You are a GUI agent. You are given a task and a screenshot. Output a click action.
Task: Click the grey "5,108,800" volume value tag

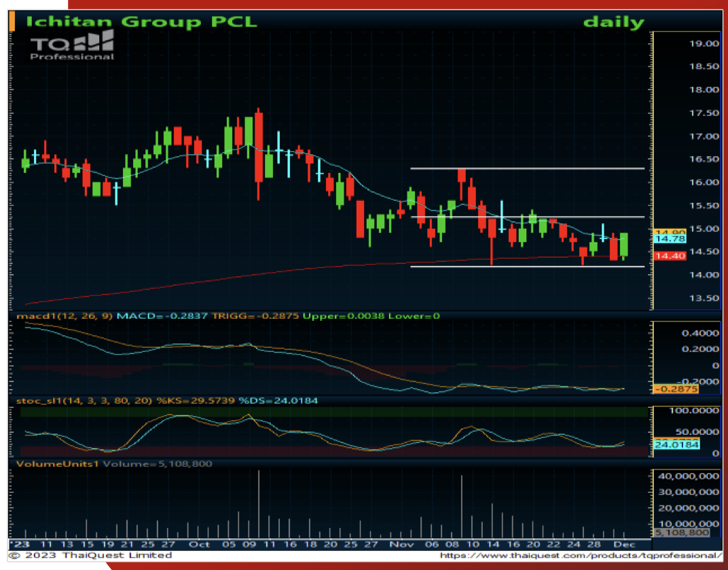682,533
